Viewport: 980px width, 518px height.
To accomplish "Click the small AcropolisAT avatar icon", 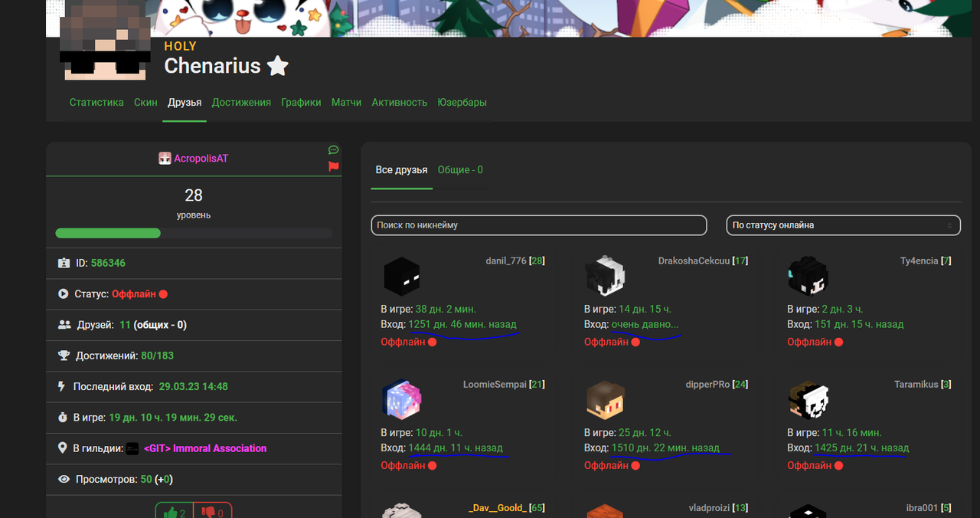I will click(165, 159).
